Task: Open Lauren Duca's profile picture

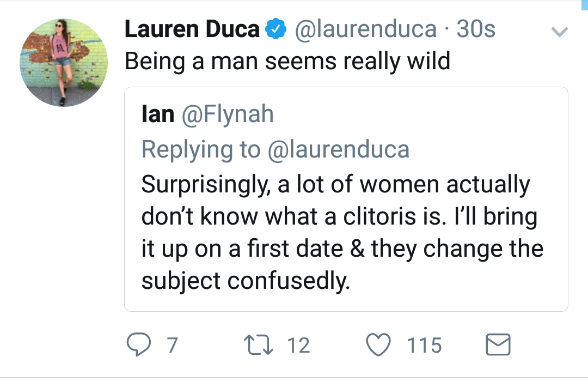Action: tap(64, 62)
